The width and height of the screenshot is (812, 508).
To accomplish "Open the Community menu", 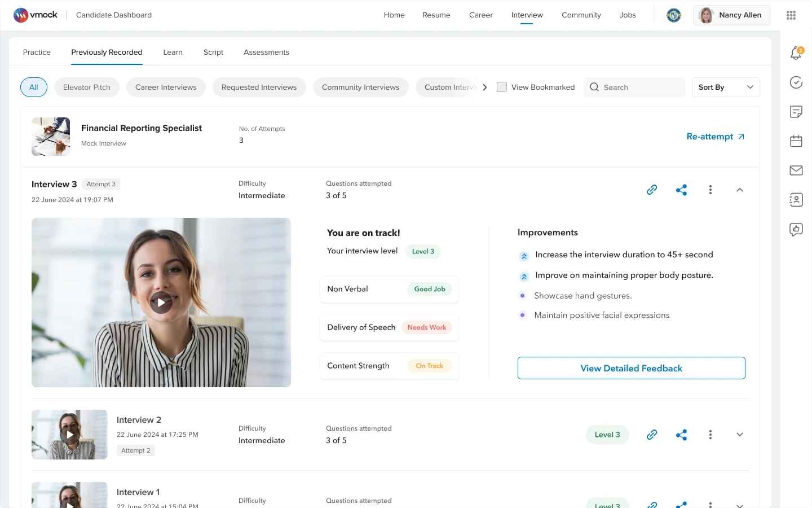I will 581,15.
